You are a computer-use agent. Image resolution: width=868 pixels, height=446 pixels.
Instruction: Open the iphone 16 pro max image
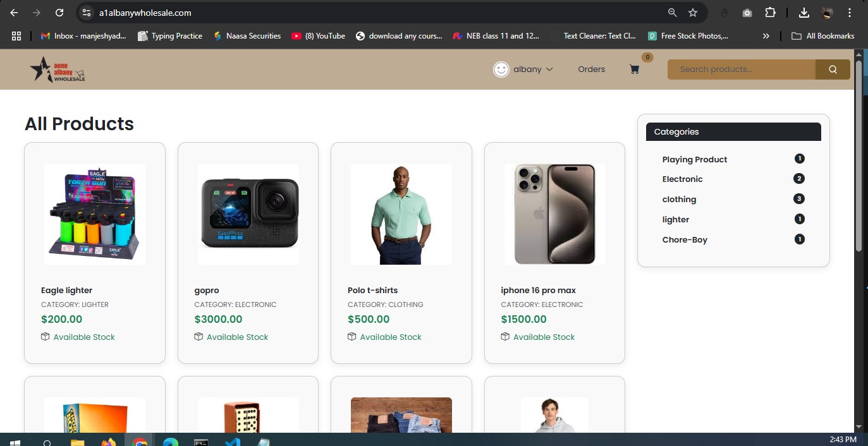tap(554, 214)
